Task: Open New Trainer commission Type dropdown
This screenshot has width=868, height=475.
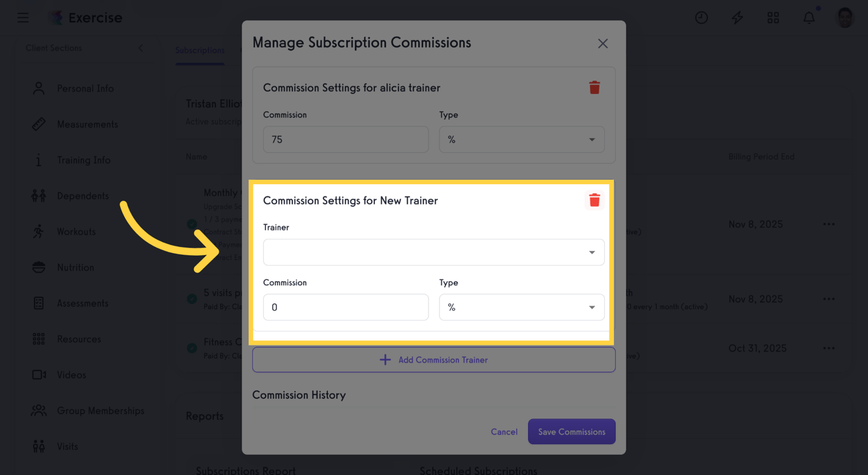Action: [x=521, y=307]
